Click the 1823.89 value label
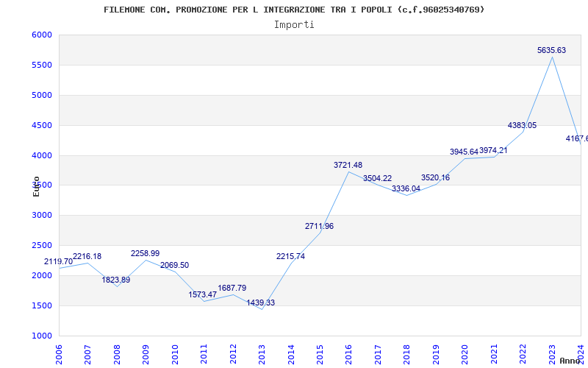 coord(116,280)
